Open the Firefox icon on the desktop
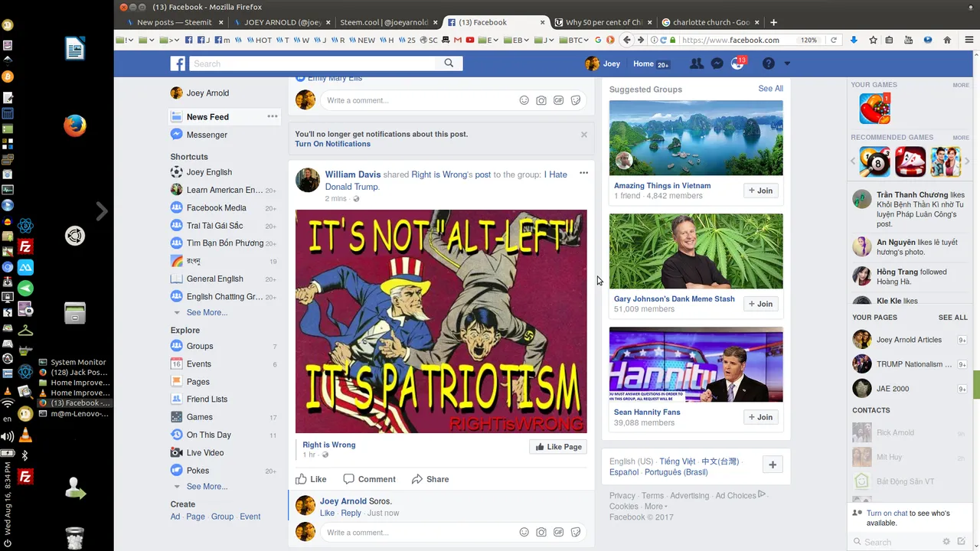The height and width of the screenshot is (551, 980). tap(75, 126)
